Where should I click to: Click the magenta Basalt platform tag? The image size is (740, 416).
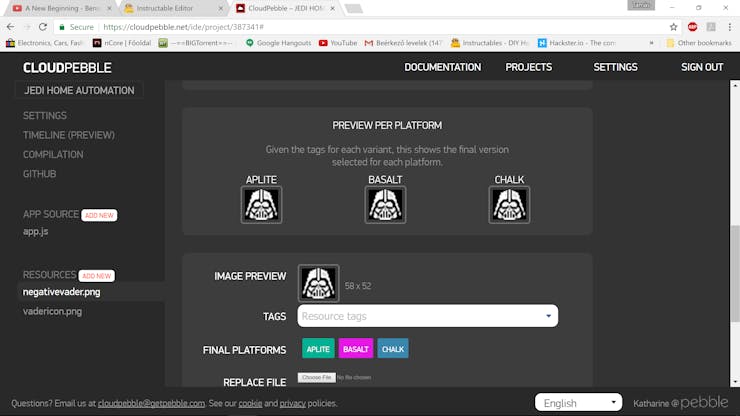pyautogui.click(x=356, y=349)
